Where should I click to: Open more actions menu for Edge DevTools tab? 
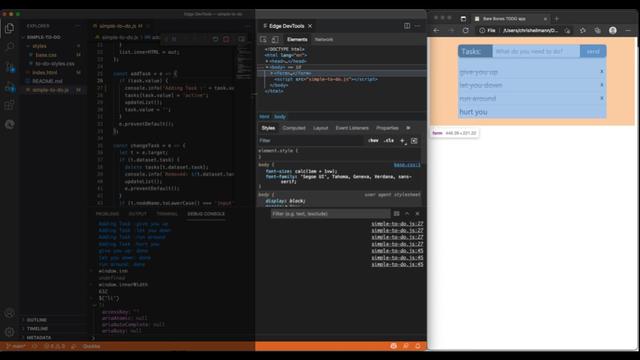tap(417, 26)
